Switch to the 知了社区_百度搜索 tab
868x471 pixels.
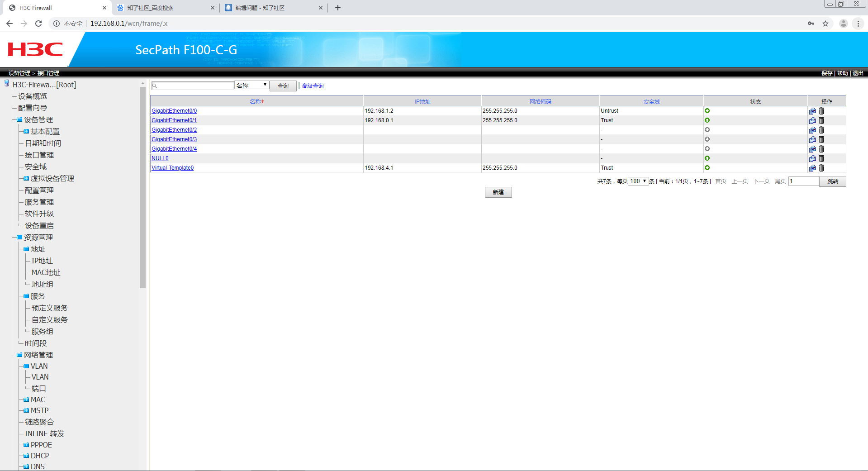click(166, 8)
